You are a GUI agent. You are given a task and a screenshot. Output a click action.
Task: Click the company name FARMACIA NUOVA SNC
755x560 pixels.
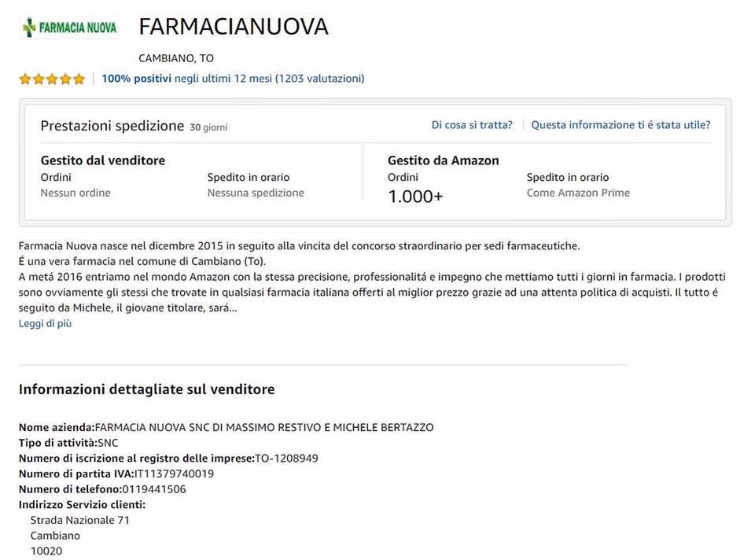coord(264,428)
